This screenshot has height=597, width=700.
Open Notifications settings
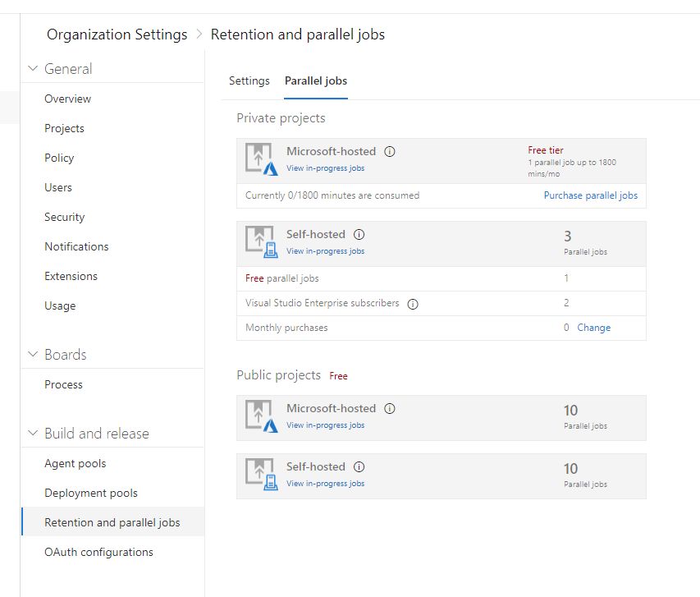click(76, 246)
